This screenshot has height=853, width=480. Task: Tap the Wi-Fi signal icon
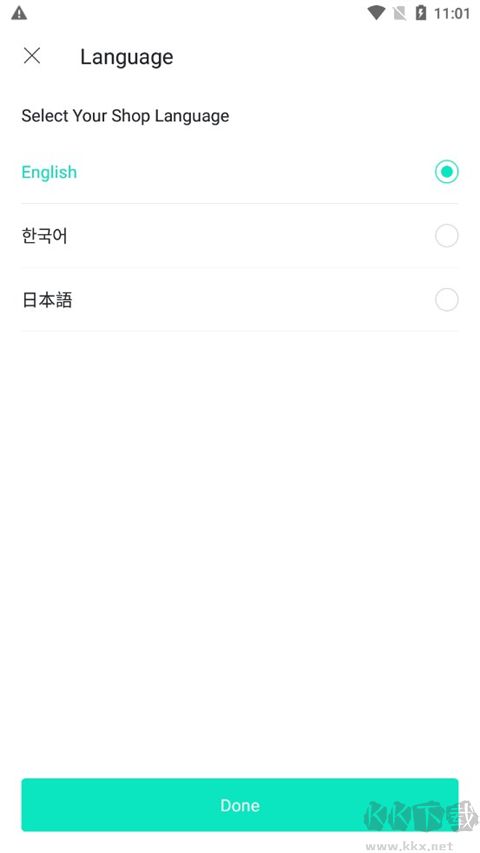coord(376,13)
